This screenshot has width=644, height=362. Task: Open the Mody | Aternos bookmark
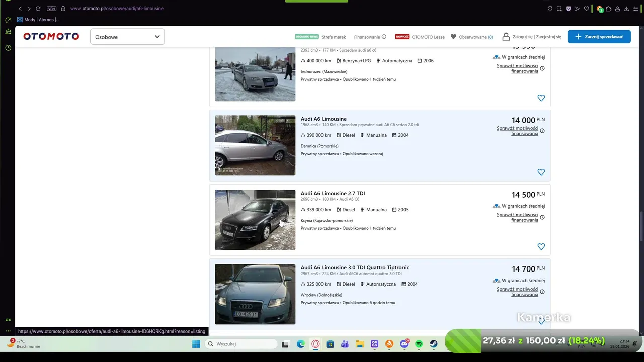(x=38, y=20)
